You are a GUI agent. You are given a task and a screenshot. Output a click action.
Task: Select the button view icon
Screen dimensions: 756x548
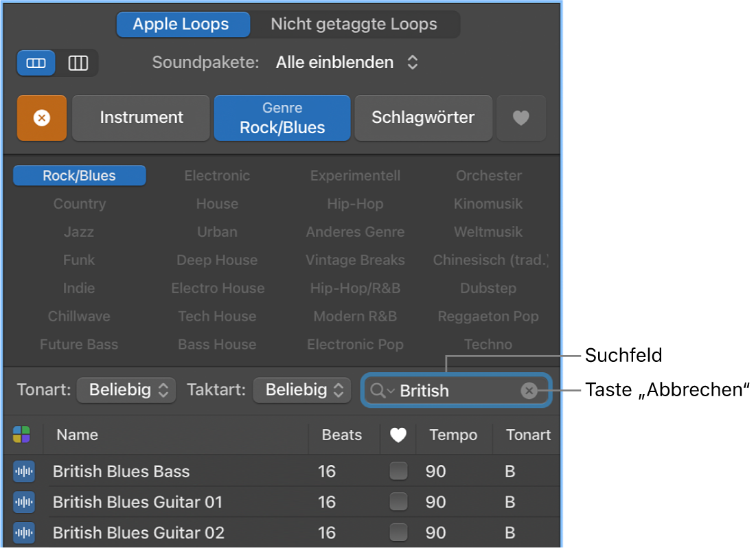tap(36, 62)
